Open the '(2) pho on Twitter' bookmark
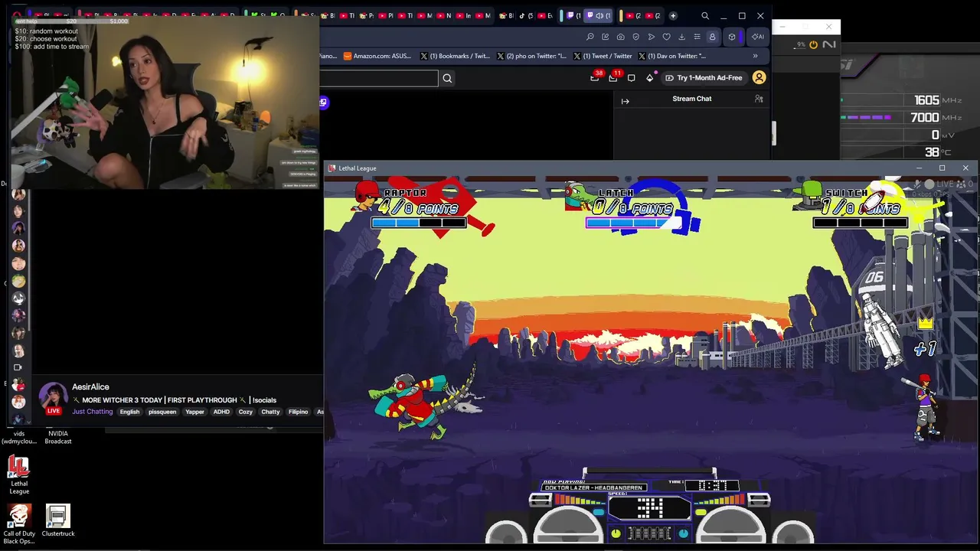980x551 pixels. point(531,56)
